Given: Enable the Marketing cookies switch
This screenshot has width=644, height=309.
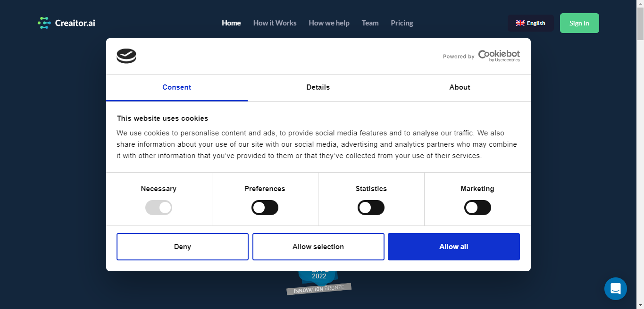Looking at the screenshot, I should tap(477, 208).
